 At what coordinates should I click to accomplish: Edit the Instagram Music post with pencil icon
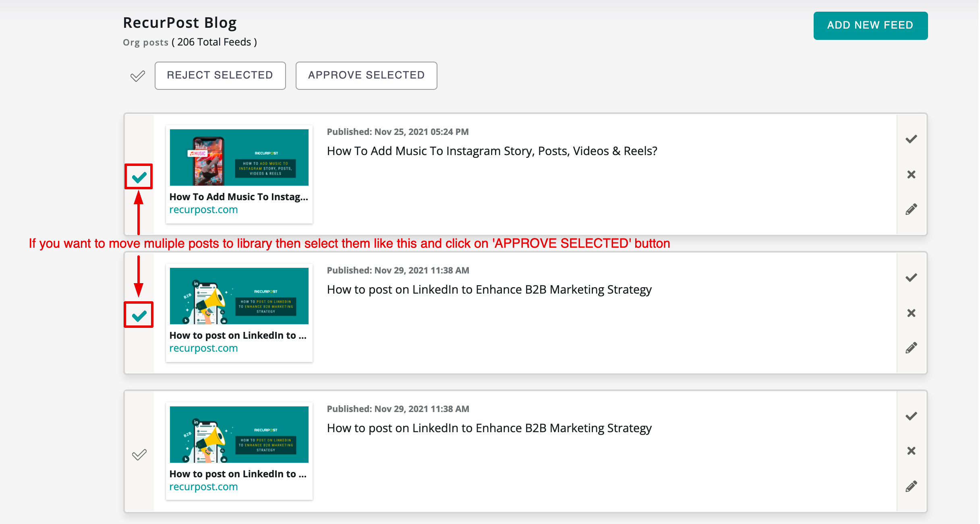coord(911,209)
